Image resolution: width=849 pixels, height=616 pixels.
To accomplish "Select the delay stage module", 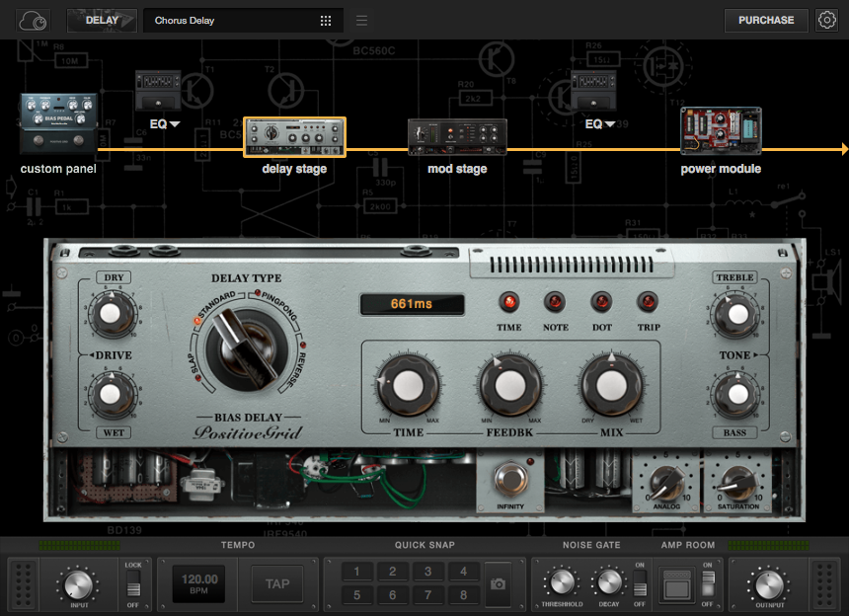I will tap(294, 137).
